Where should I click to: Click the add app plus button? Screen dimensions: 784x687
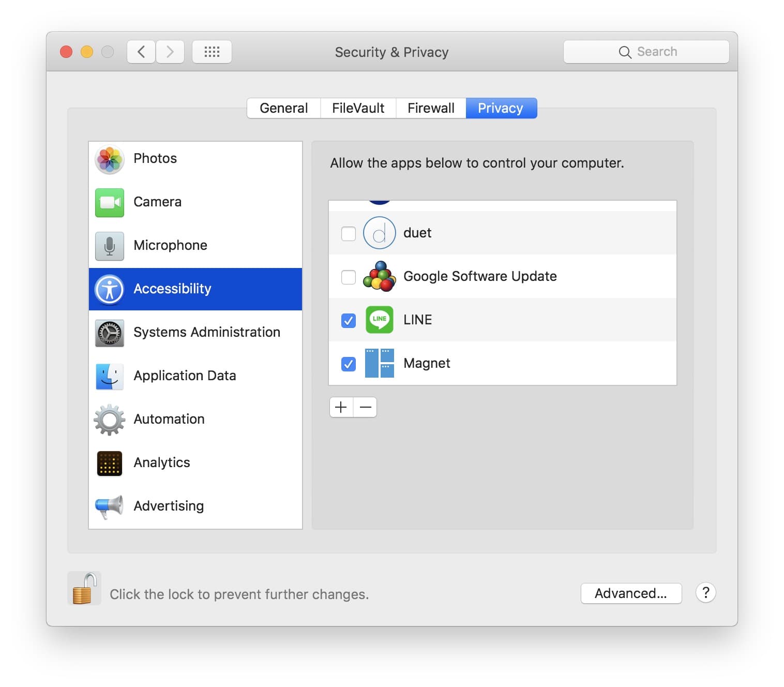point(341,407)
